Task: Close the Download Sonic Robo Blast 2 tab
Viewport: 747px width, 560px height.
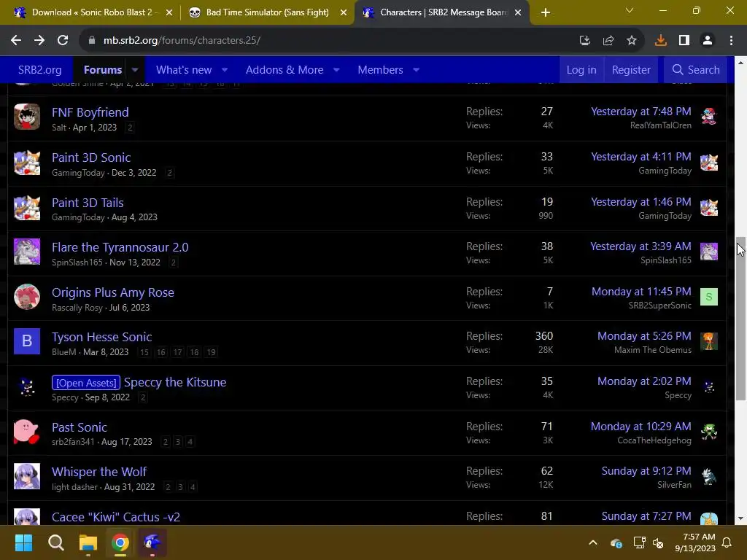Action: click(169, 12)
